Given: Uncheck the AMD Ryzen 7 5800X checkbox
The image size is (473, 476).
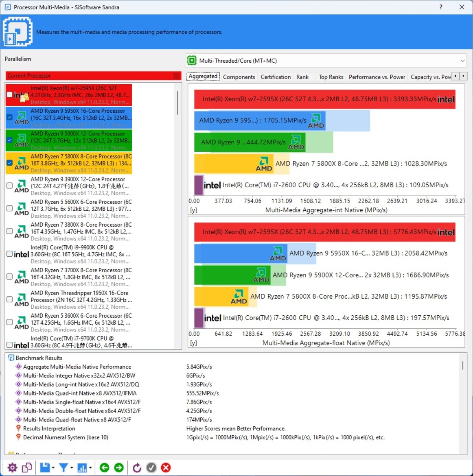Looking at the screenshot, I should point(9,163).
